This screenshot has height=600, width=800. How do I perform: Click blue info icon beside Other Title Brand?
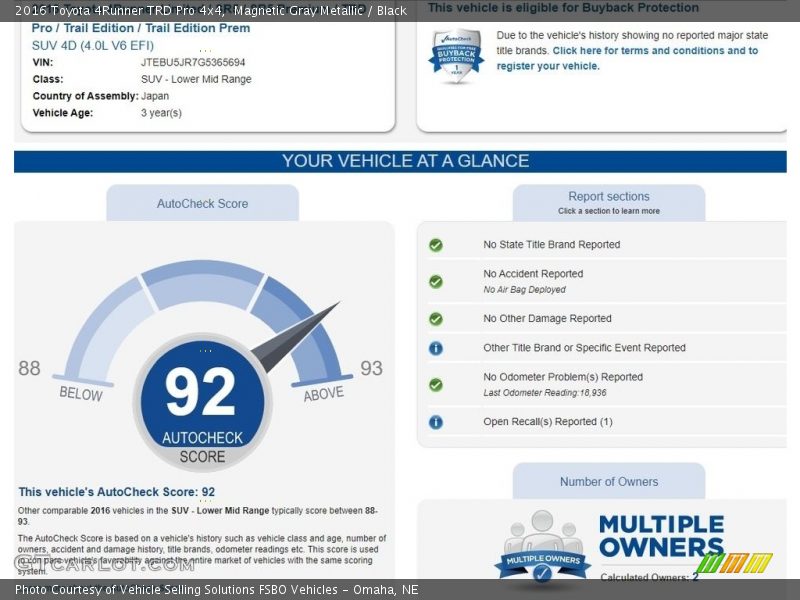pos(436,348)
